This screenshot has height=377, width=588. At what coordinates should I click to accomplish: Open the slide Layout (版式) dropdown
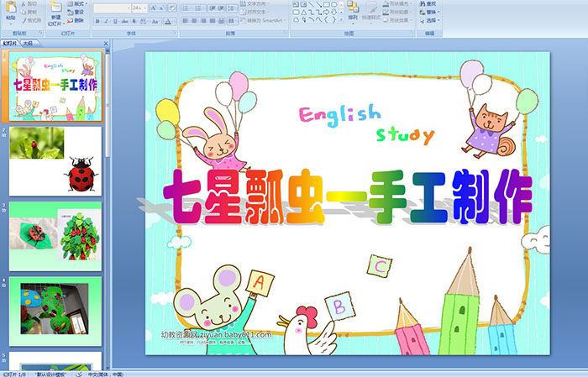pos(77,3)
